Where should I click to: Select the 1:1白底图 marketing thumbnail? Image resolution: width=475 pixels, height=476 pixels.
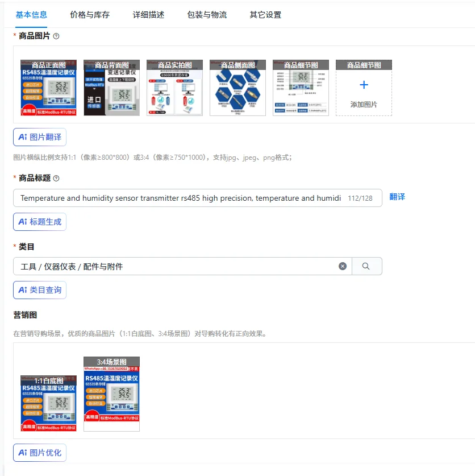pyautogui.click(x=48, y=403)
